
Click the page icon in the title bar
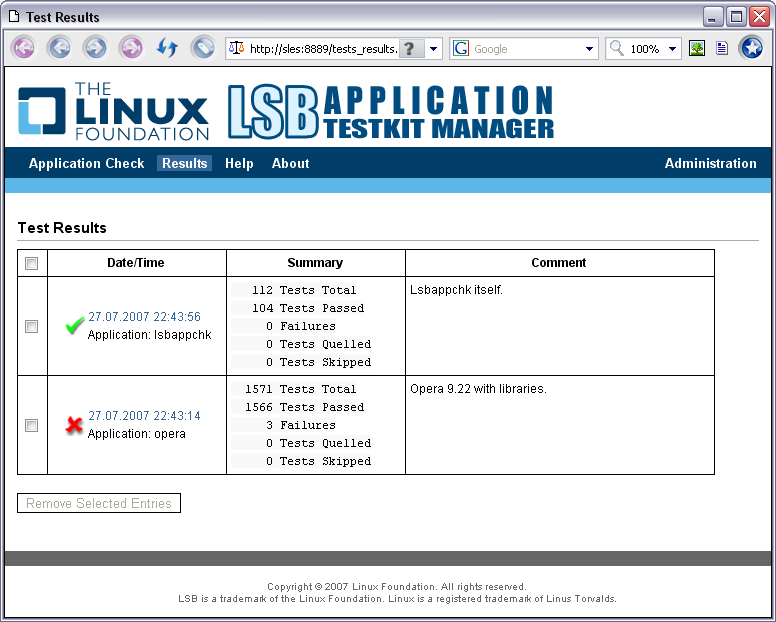pyautogui.click(x=14, y=16)
